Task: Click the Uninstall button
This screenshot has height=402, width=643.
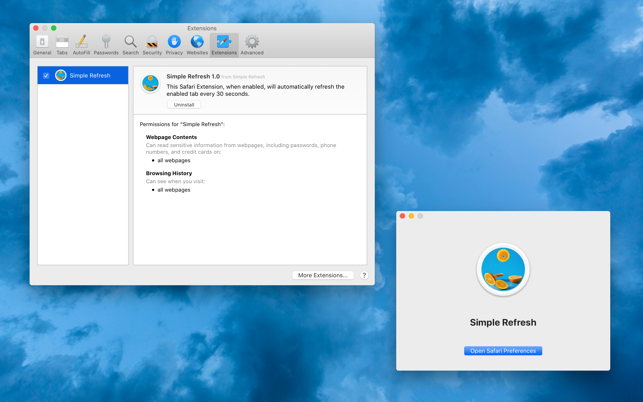Action: pyautogui.click(x=184, y=105)
